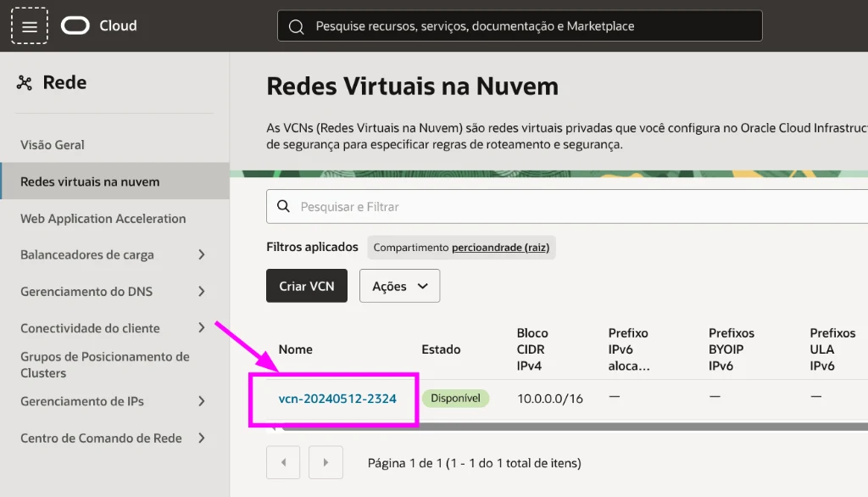868x497 pixels.
Task: Expand Balanceadores de carga chevron
Action: 202,255
